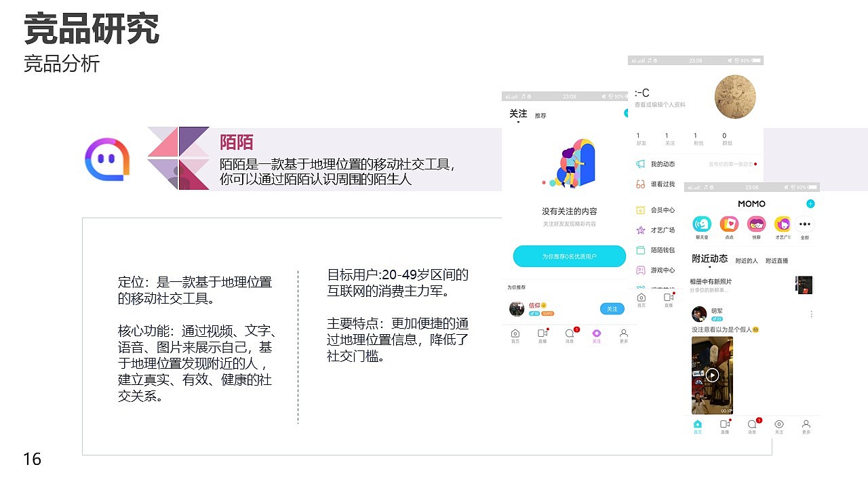Open 好友 friend count on the profile screen
868x488 pixels.
click(641, 140)
